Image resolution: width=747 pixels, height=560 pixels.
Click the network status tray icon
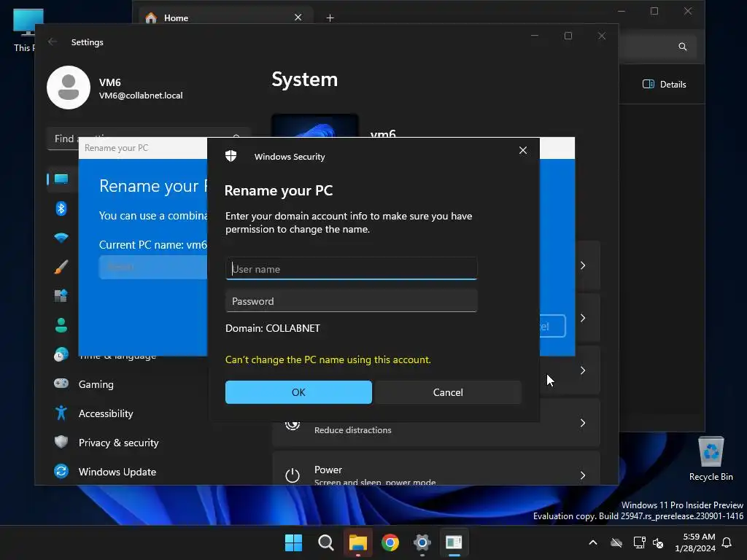(x=639, y=542)
